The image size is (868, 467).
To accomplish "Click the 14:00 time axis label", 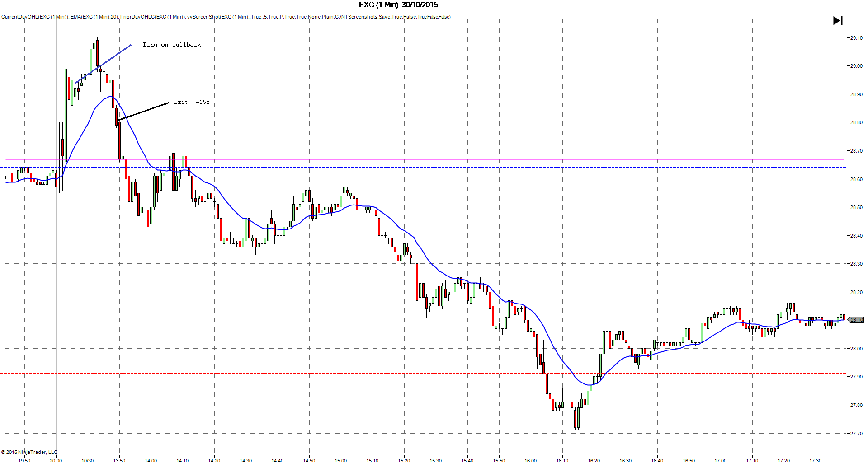I will [x=151, y=461].
